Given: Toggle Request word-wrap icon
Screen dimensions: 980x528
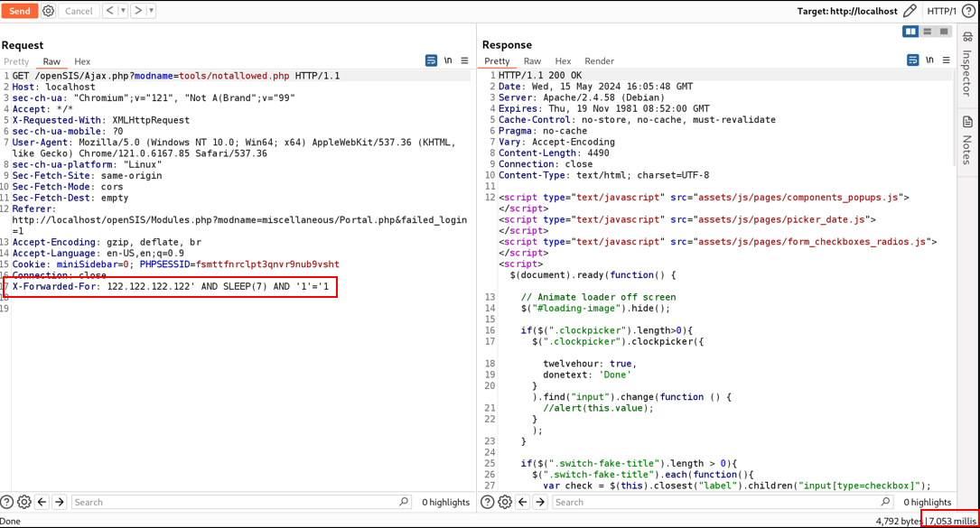Looking at the screenshot, I should (x=431, y=60).
